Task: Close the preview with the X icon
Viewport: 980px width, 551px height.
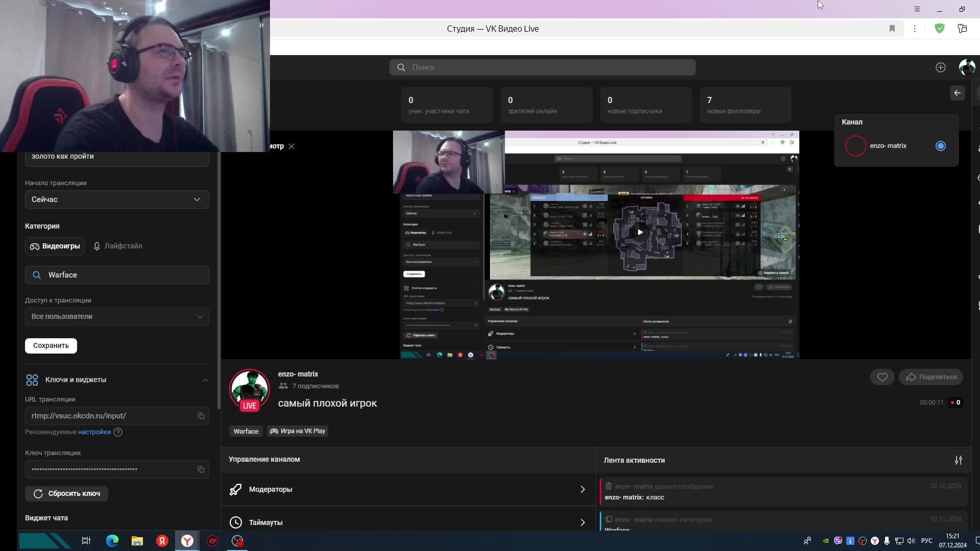Action: pos(291,146)
